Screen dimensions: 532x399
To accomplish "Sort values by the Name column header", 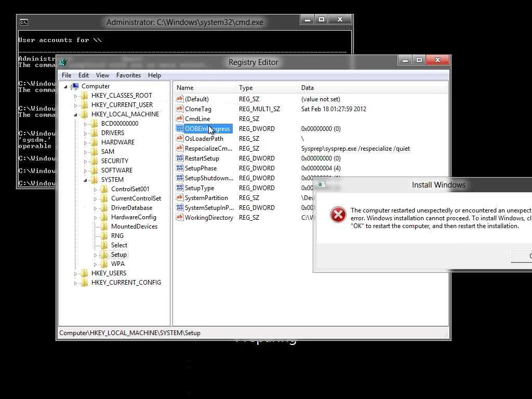I will click(205, 87).
